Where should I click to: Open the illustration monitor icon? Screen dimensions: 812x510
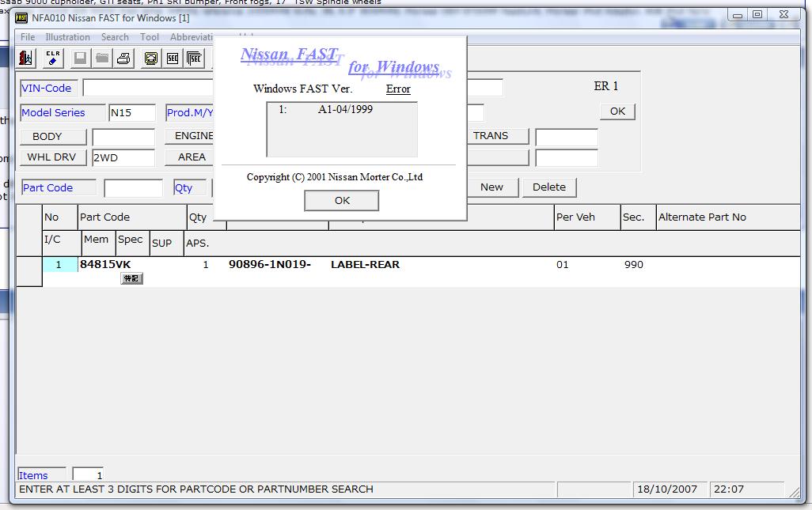(150, 58)
